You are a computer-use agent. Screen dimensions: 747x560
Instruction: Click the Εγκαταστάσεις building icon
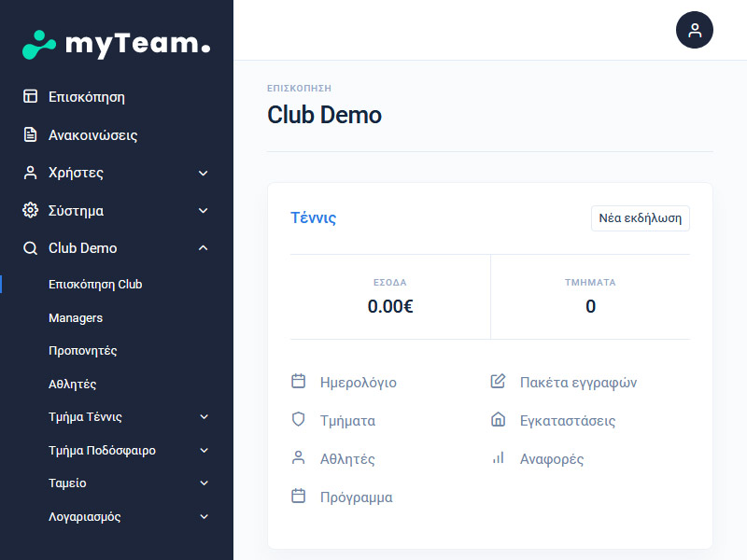[498, 420]
